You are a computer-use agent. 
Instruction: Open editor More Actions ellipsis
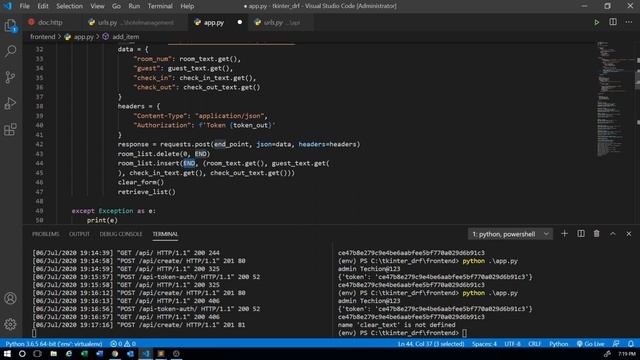629,22
